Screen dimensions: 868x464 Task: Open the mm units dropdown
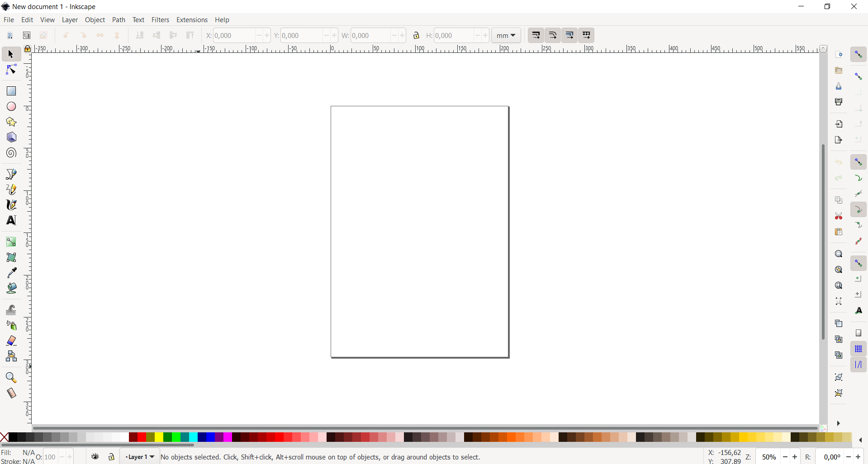[506, 35]
